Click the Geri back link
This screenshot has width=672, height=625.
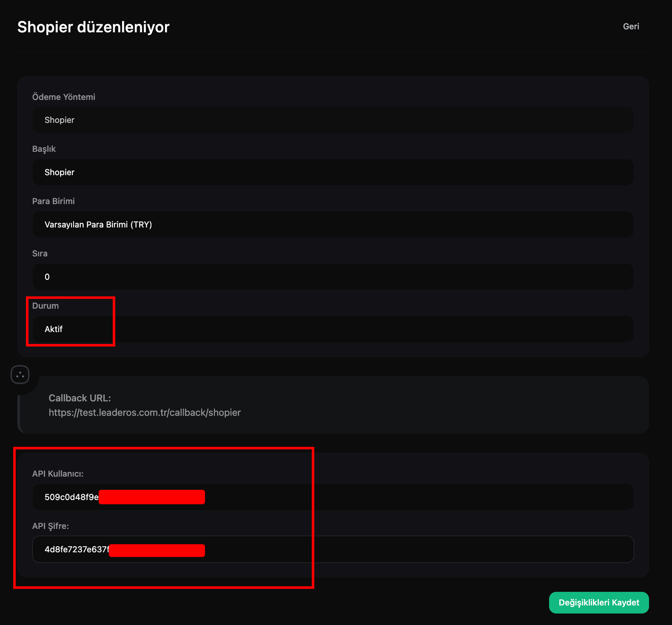[x=631, y=26]
